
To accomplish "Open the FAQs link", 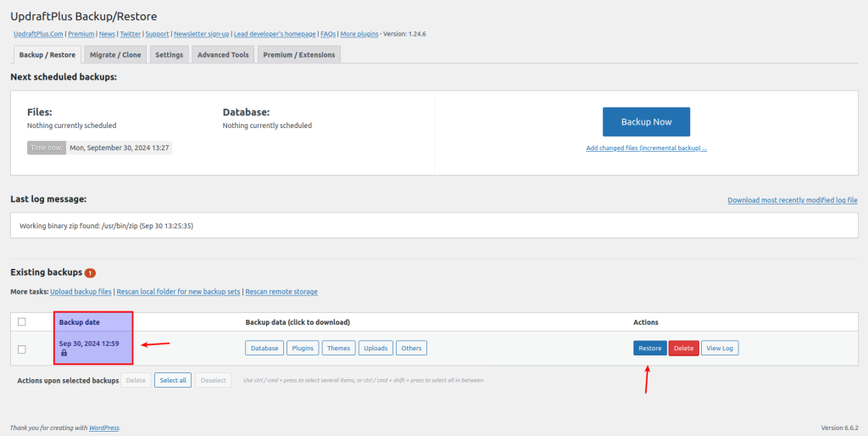I will 328,34.
